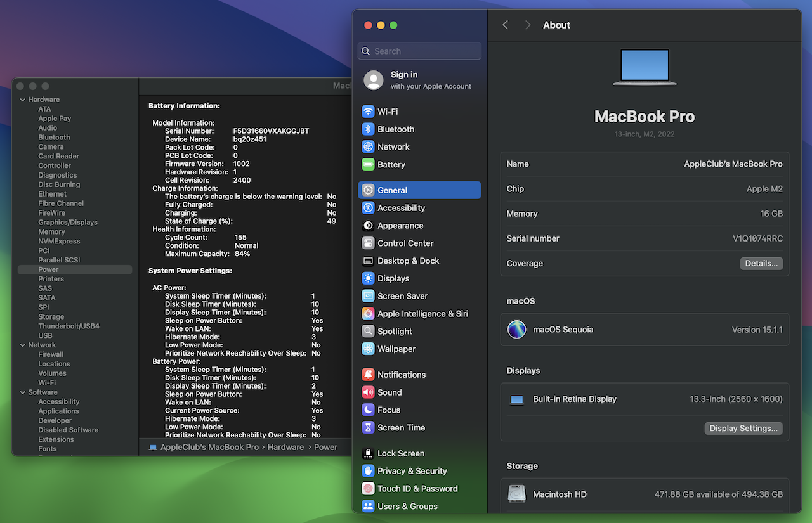The height and width of the screenshot is (523, 812).
Task: Click the Battery icon in Settings sidebar
Action: (368, 165)
